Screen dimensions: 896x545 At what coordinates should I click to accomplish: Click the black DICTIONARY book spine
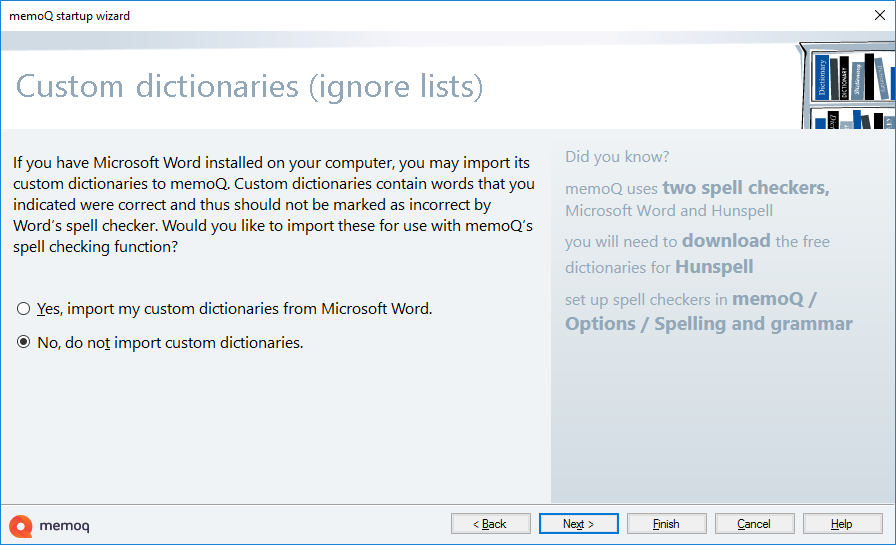pos(845,80)
